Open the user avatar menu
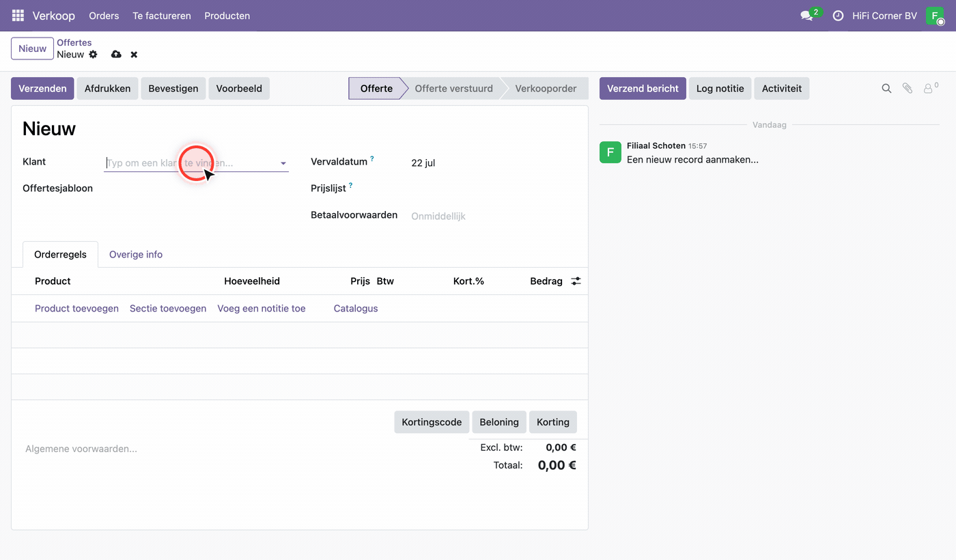This screenshot has height=560, width=956. coord(935,16)
